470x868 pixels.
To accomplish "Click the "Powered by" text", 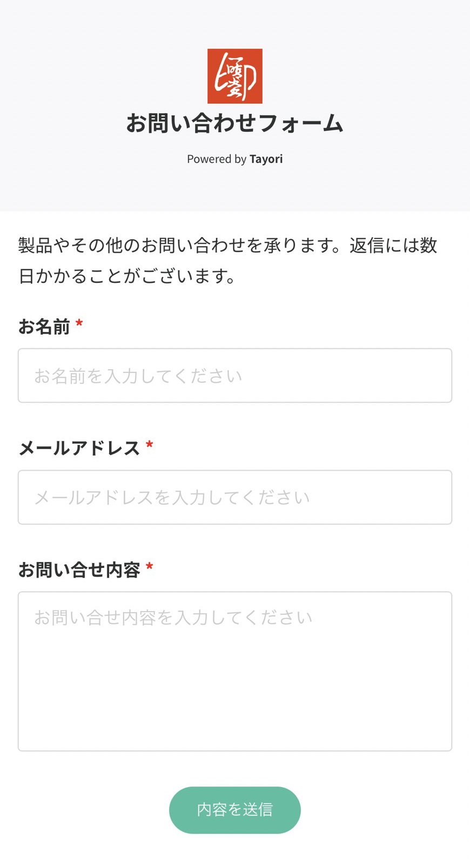I will pyautogui.click(x=216, y=159).
